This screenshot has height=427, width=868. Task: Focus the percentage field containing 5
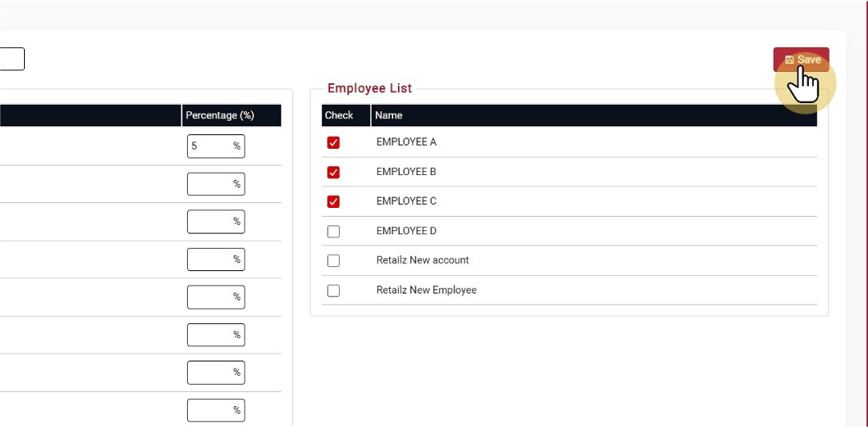210,146
